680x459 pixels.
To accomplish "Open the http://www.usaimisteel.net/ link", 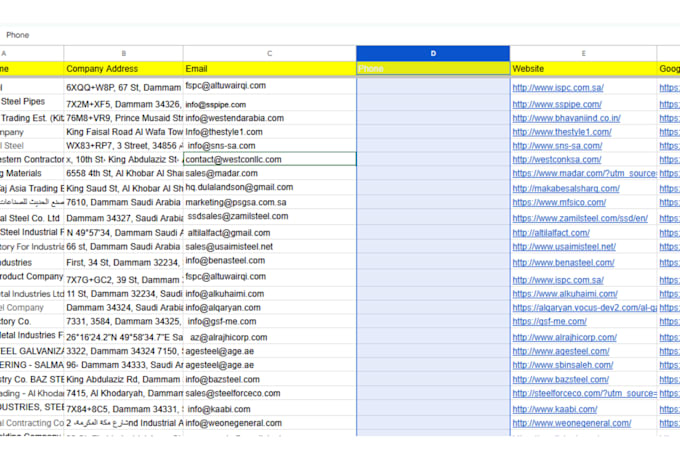I will [564, 247].
